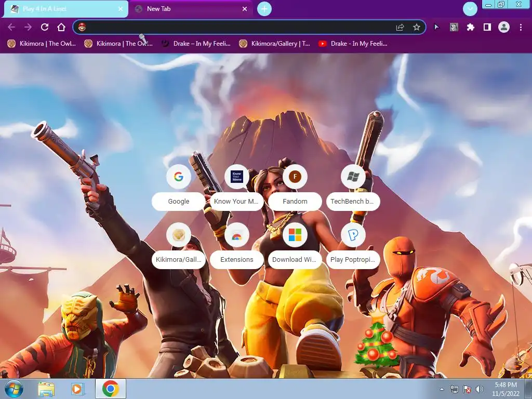The image size is (532, 399).
Task: Go forward with the forward arrow
Action: pyautogui.click(x=28, y=27)
